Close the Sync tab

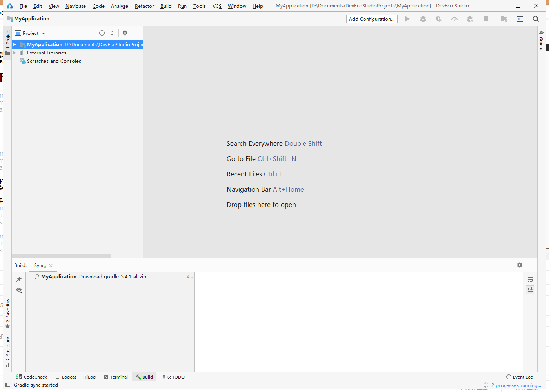pos(51,265)
